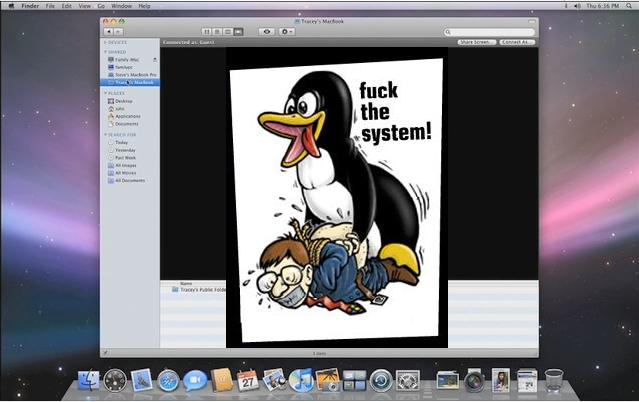Launch iPhoto from the Dock

click(x=328, y=380)
